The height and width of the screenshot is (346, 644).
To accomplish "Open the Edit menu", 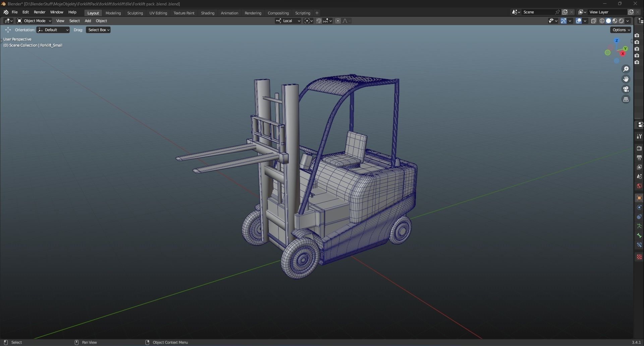I will (x=25, y=12).
